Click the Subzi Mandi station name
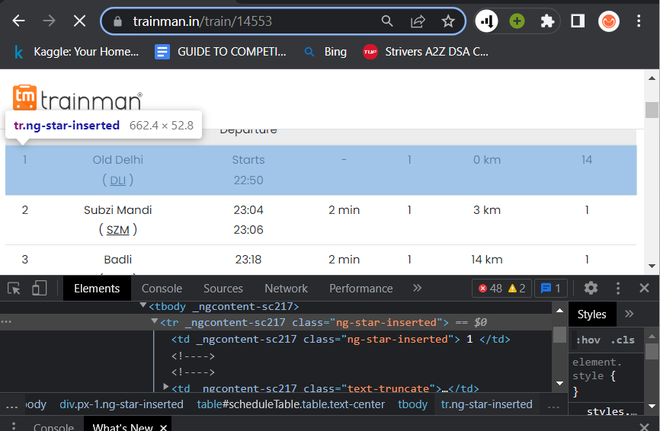Image resolution: width=660 pixels, height=431 pixels. (118, 210)
